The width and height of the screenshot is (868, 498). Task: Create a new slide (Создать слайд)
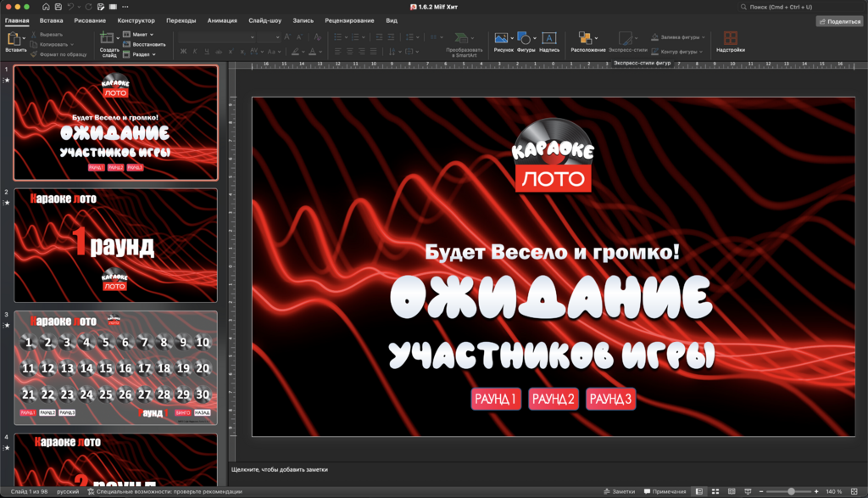[108, 44]
